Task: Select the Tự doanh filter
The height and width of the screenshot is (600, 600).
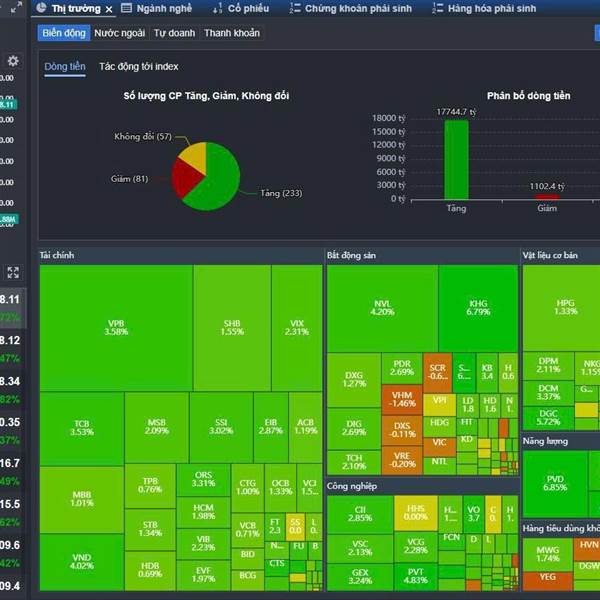Action: (174, 33)
